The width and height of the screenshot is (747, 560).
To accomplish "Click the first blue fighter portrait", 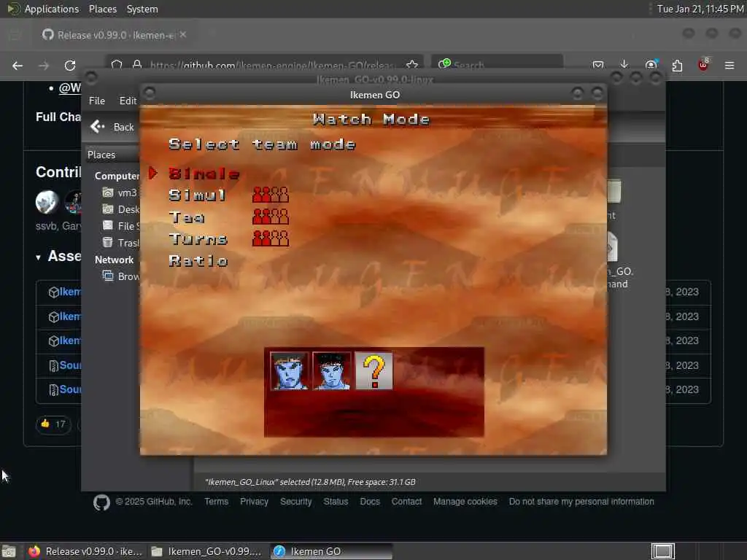I will (289, 371).
